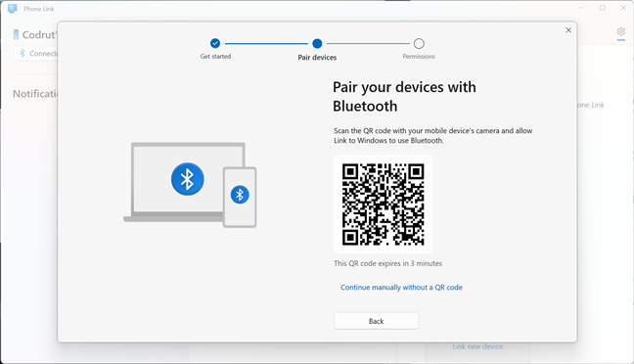Close the Phone Link window
Screen dimensions: 634x364
pyautogui.click(x=623, y=8)
